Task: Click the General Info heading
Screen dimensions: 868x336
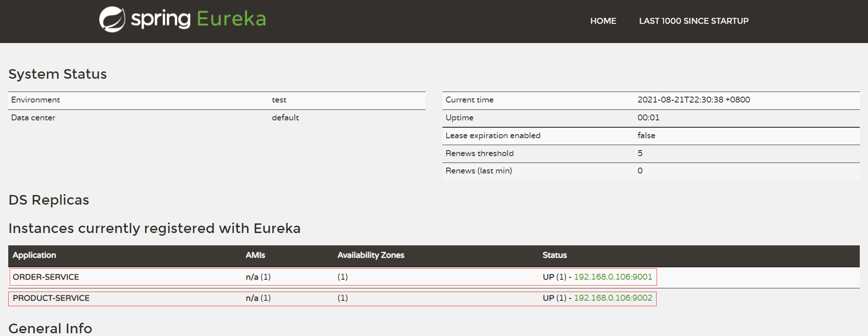Action: tap(50, 329)
